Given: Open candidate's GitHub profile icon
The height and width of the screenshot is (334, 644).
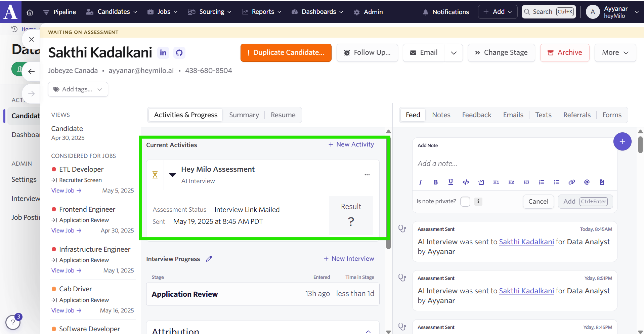Looking at the screenshot, I should pos(179,53).
